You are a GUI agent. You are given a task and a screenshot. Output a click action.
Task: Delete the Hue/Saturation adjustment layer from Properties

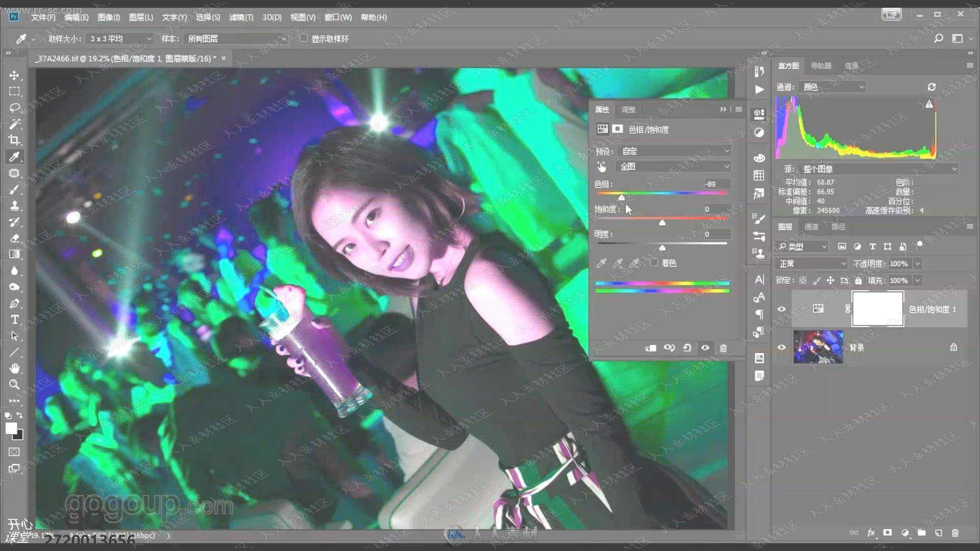723,348
